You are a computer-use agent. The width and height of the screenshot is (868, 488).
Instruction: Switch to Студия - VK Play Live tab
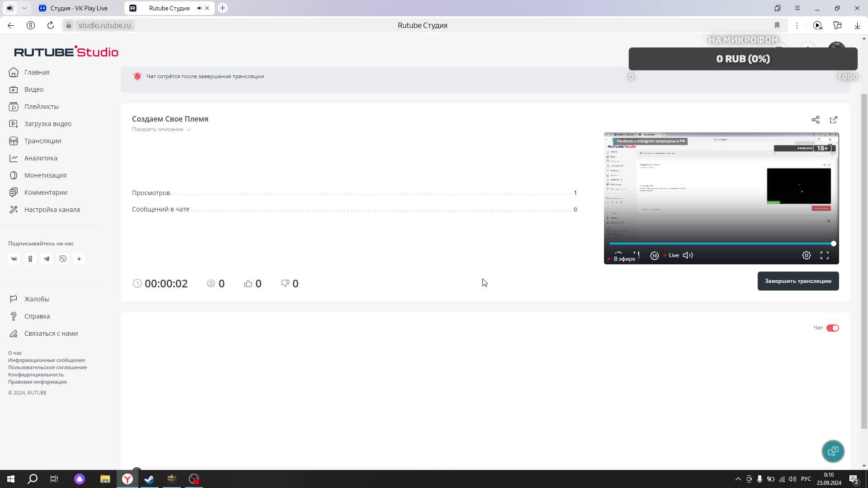point(79,8)
